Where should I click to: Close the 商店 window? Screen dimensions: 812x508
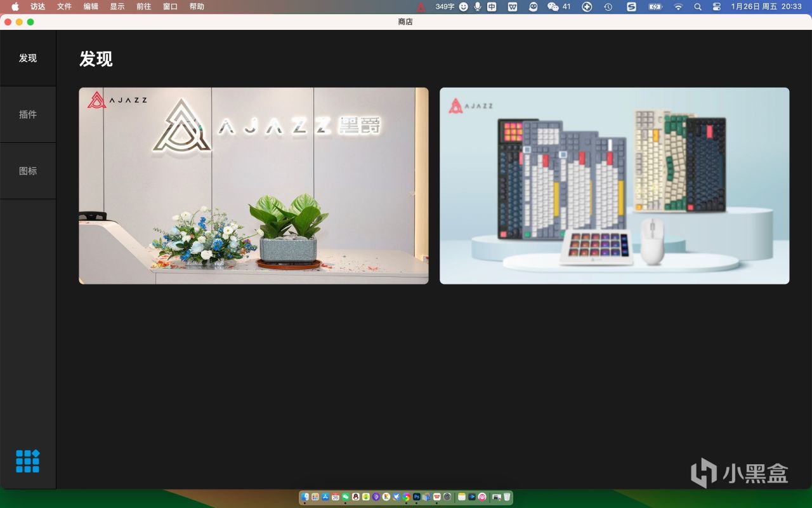click(8, 22)
